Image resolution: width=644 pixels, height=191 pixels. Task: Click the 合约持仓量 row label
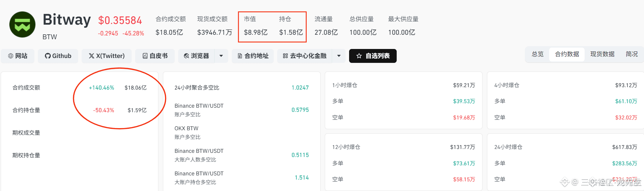click(x=26, y=110)
